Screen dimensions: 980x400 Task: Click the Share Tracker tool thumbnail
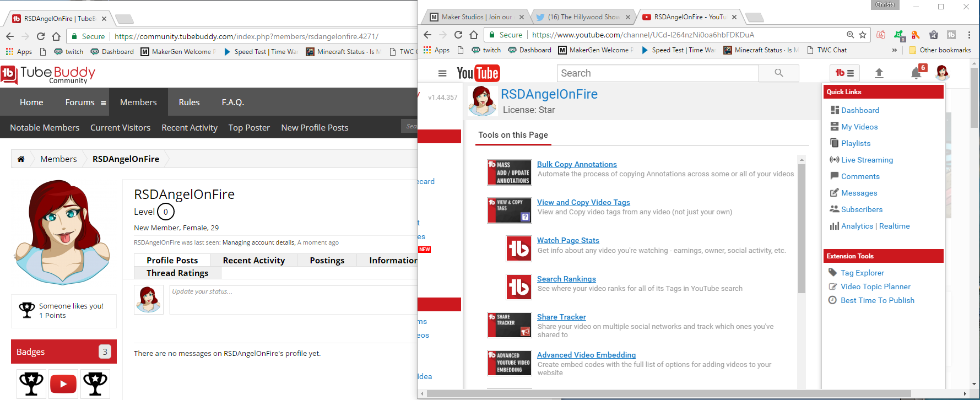510,325
